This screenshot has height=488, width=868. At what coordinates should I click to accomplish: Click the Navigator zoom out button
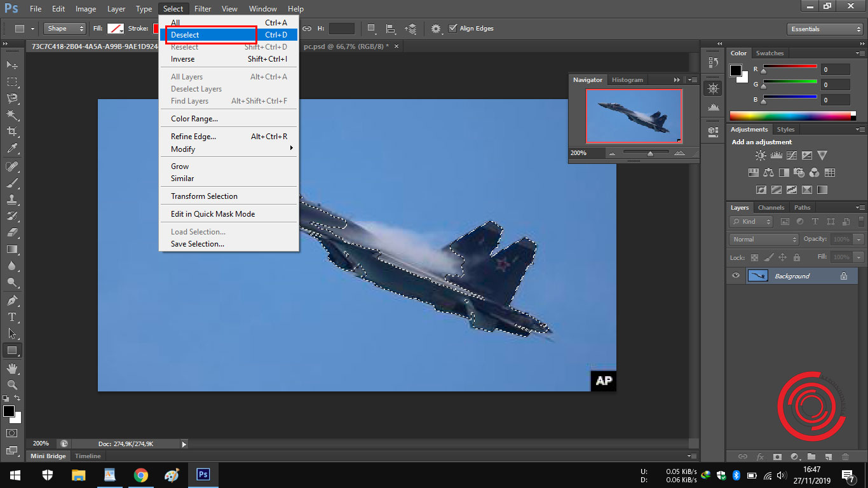click(613, 153)
